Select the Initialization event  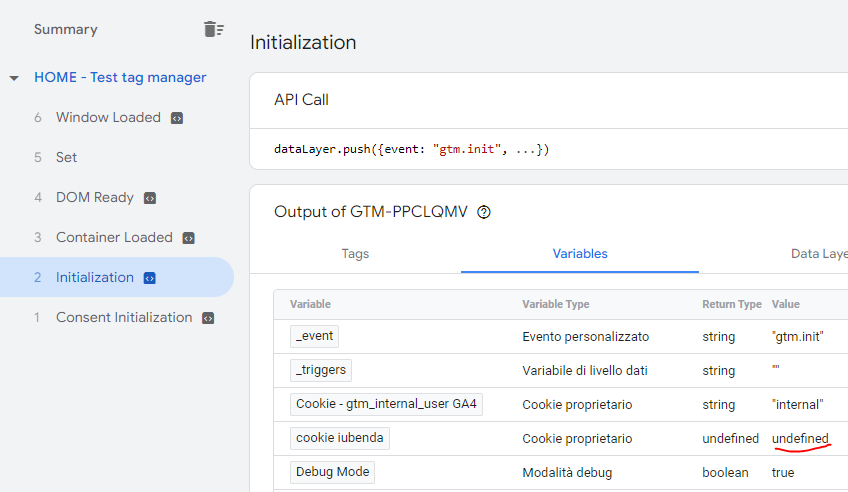click(117, 277)
